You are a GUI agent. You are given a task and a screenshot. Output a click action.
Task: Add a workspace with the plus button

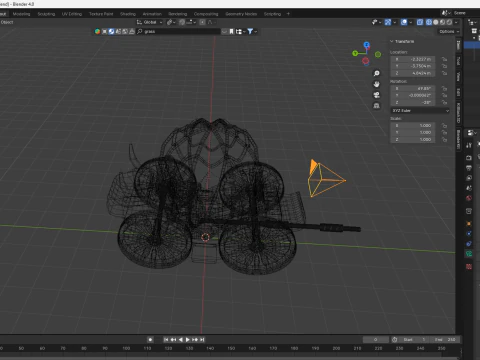[x=288, y=14]
